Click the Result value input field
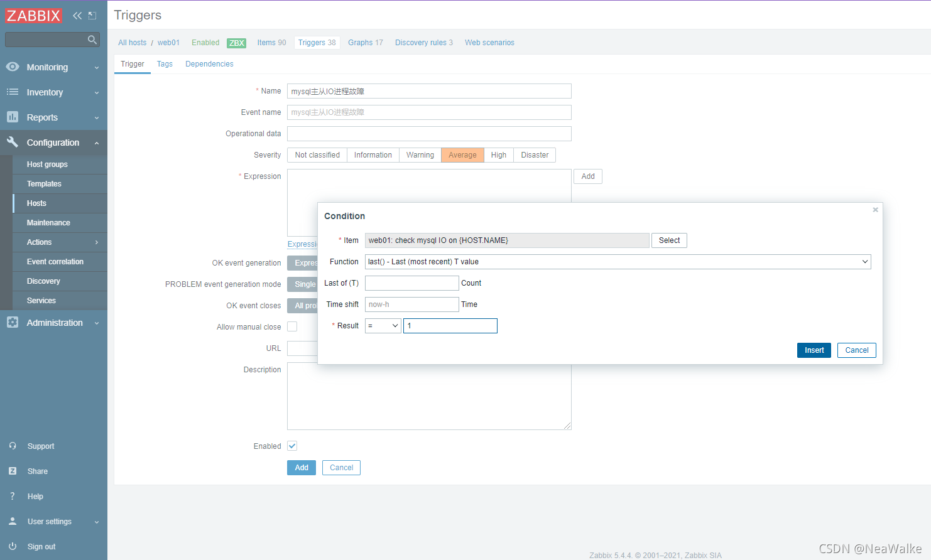Image resolution: width=931 pixels, height=560 pixels. 450,326
